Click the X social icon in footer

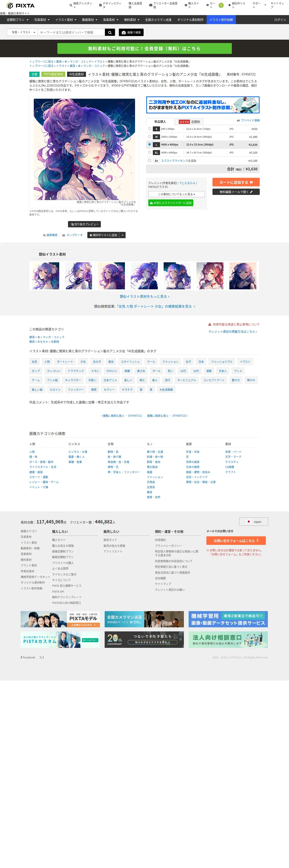click(41, 657)
